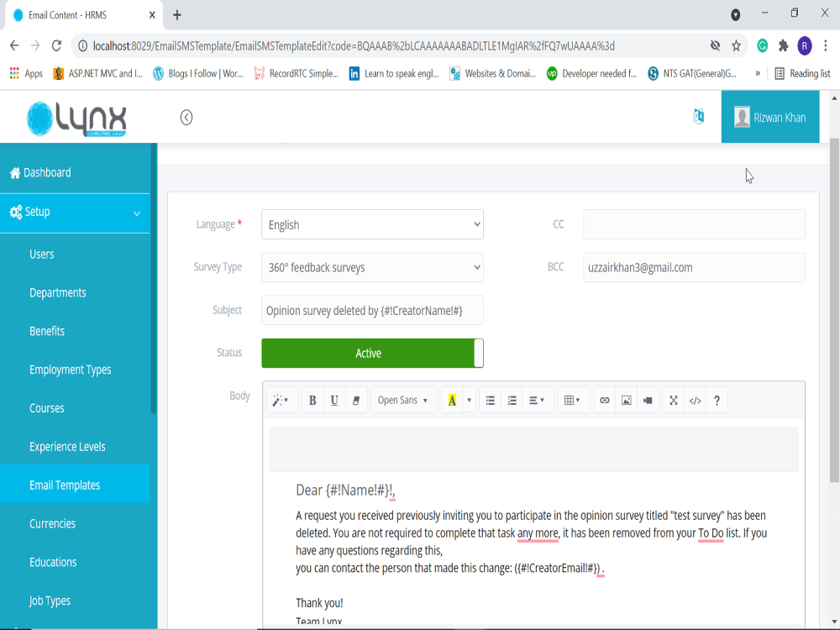The width and height of the screenshot is (840, 630).
Task: Click the Dear {#!Name!#} greeting text
Action: pos(345,491)
